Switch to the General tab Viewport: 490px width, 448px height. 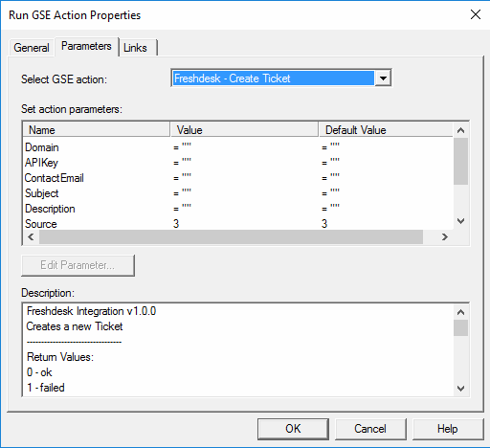[32, 48]
